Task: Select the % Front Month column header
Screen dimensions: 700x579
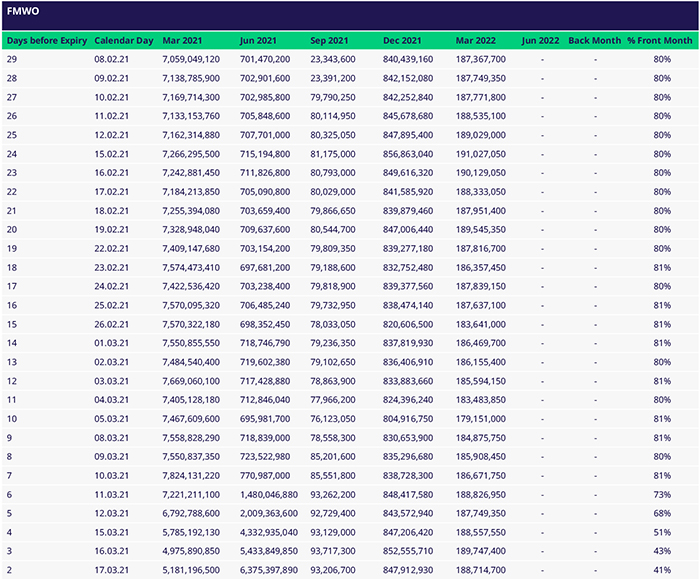Action: [659, 41]
